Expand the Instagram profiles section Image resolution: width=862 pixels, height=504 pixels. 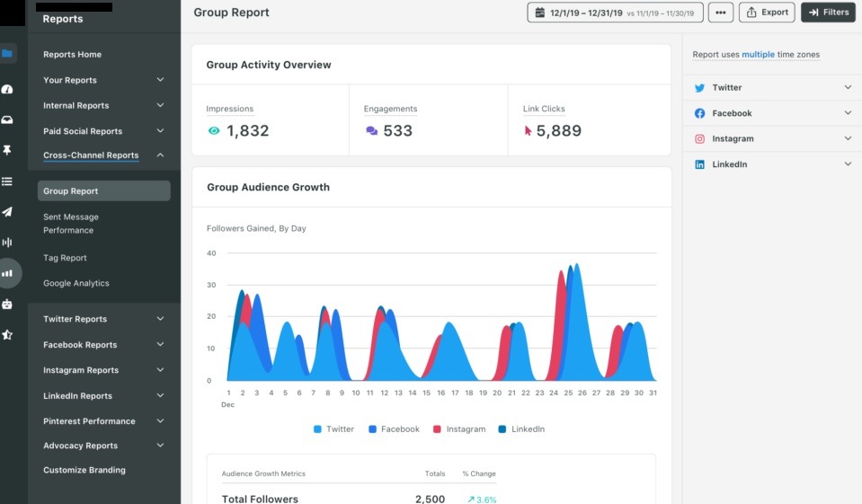pyautogui.click(x=848, y=138)
